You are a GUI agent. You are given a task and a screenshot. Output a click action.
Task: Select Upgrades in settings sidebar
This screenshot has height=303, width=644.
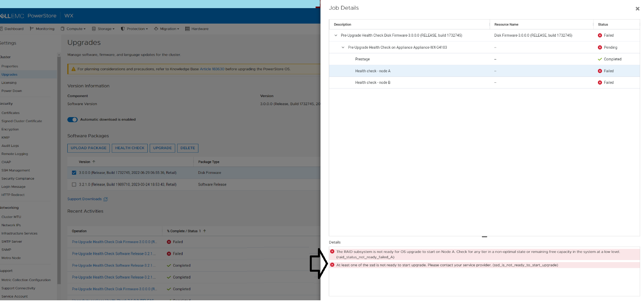click(9, 75)
